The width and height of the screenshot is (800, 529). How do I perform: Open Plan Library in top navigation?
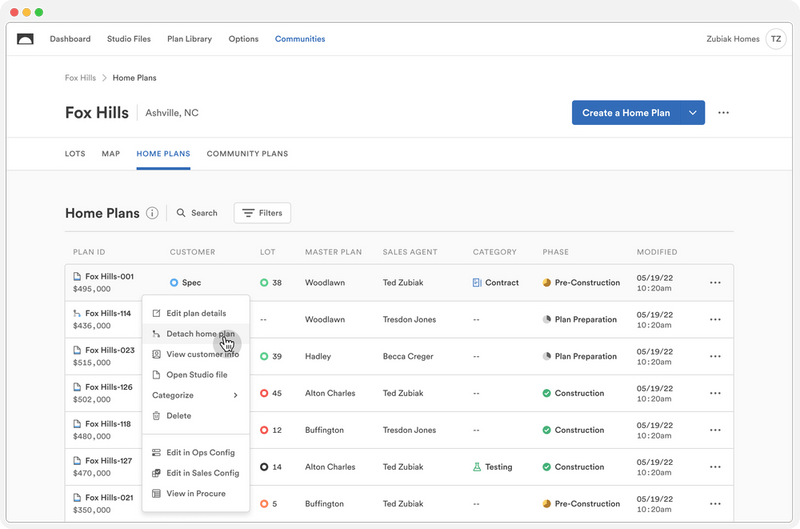(189, 39)
